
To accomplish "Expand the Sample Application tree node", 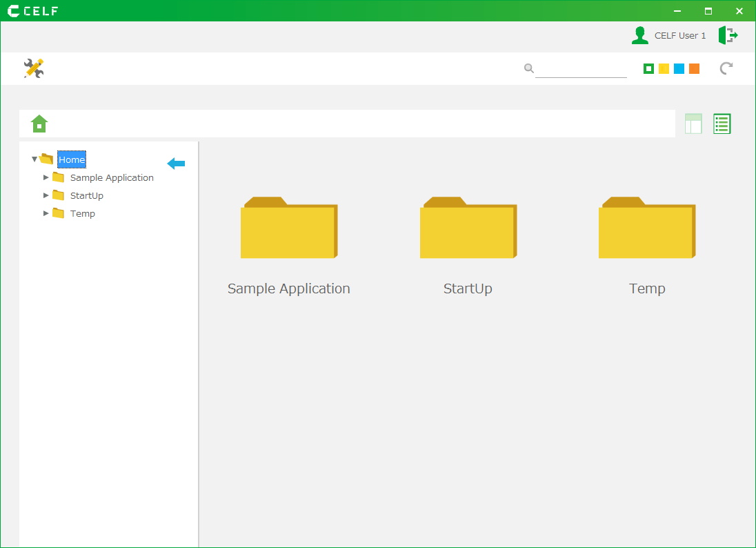I will point(46,177).
